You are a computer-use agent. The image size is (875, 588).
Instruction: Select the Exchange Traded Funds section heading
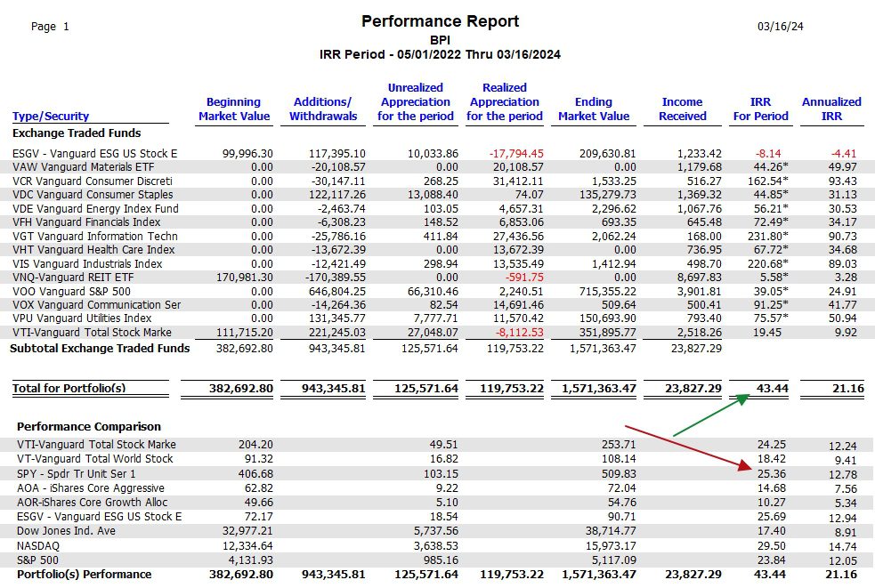point(77,133)
